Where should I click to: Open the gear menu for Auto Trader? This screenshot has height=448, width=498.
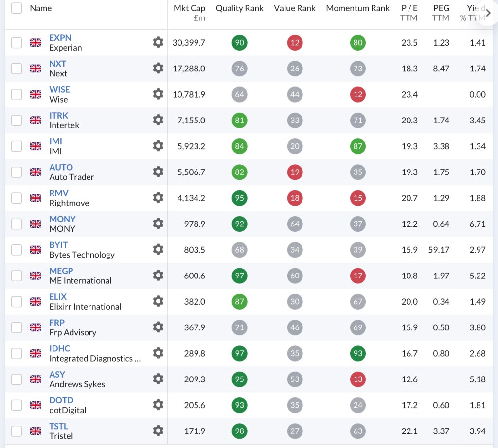click(158, 172)
